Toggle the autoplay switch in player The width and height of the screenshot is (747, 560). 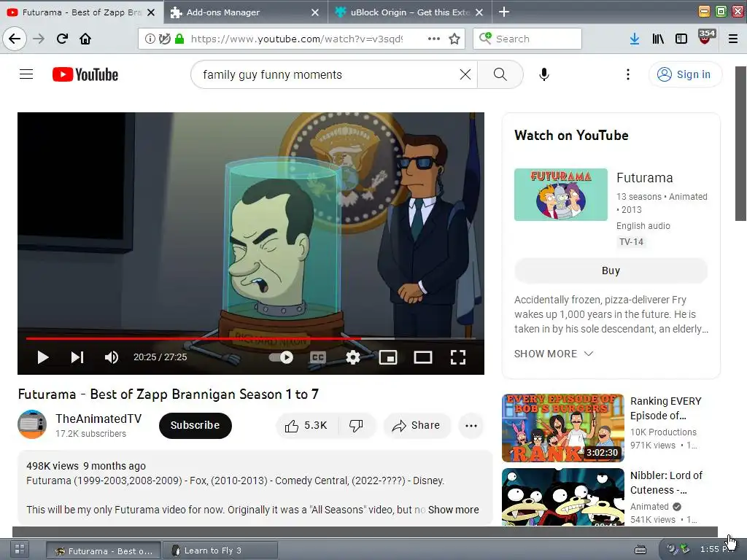(281, 357)
